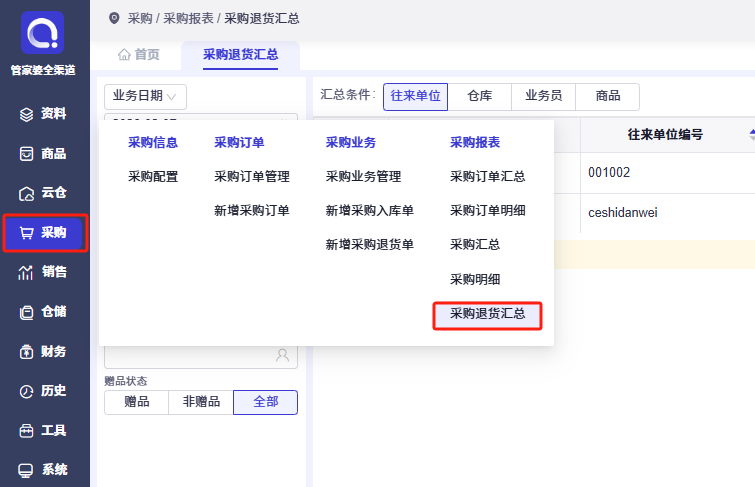Select 仓库 summary condition

coord(480,96)
